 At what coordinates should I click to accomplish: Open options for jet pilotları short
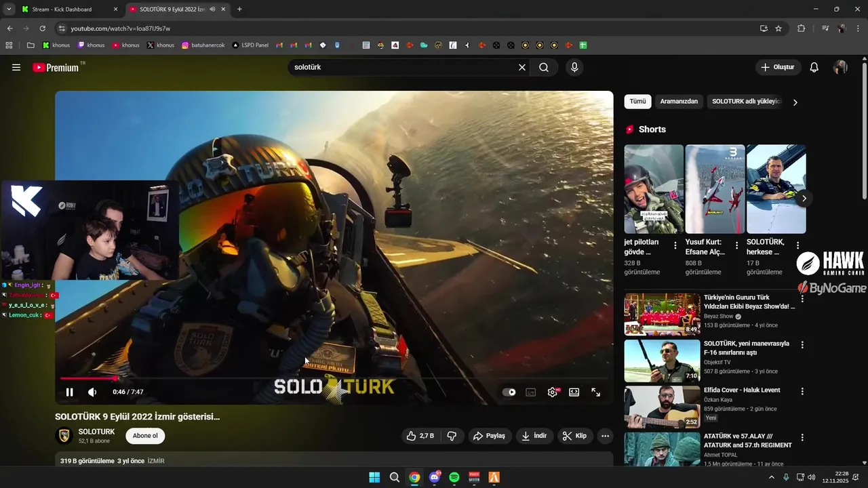(x=675, y=245)
